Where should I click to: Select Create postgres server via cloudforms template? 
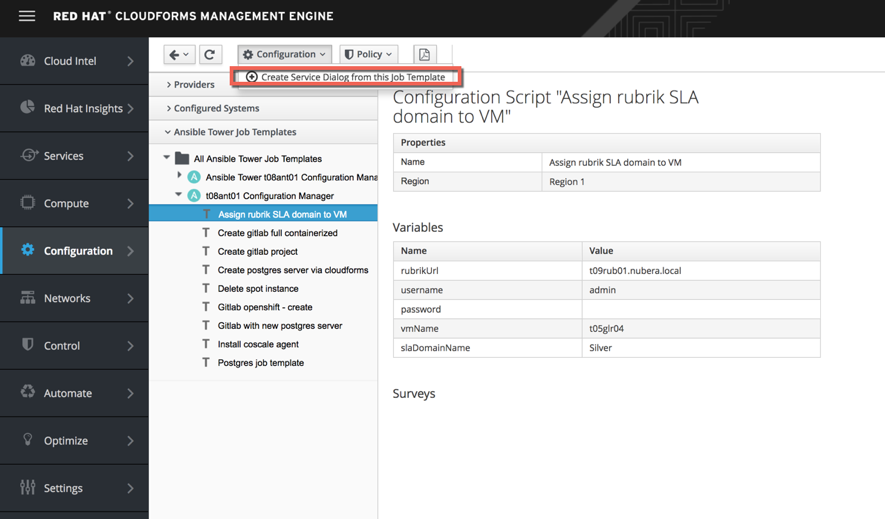pos(293,270)
